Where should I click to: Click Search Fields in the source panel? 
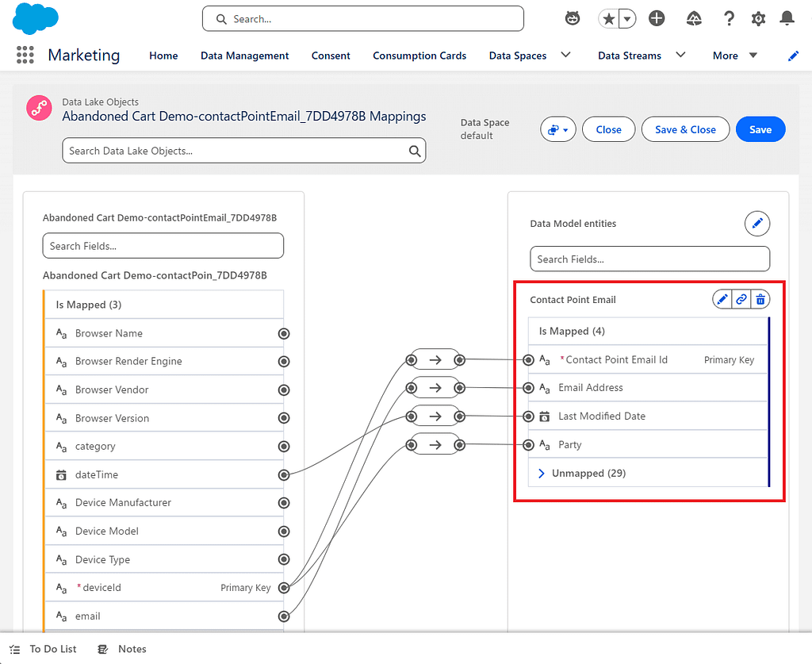[x=163, y=245]
